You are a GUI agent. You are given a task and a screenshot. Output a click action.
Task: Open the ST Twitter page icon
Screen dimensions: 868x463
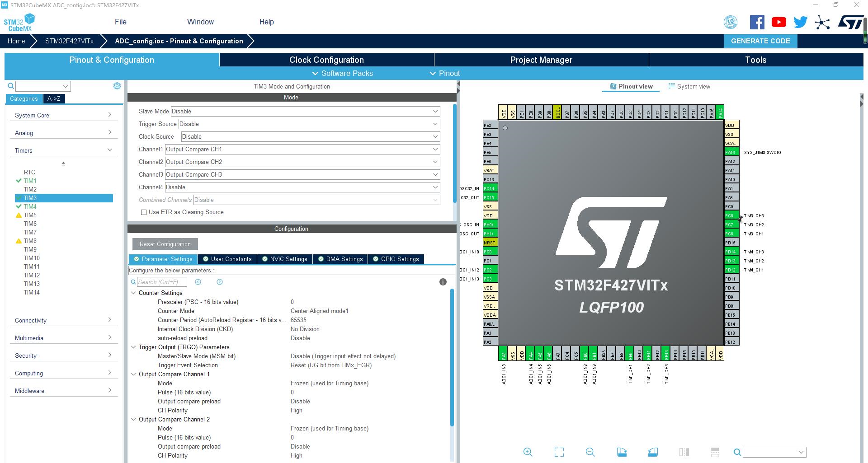pyautogui.click(x=801, y=22)
